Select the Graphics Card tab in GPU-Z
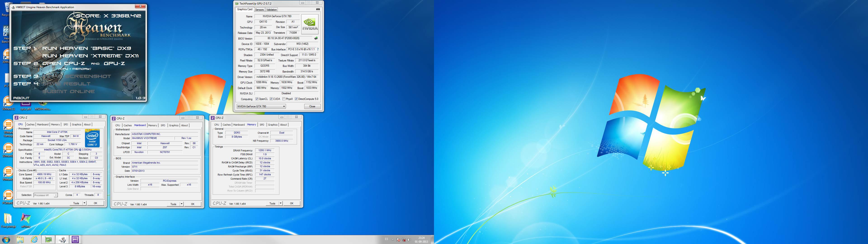The height and width of the screenshot is (244, 868). click(245, 9)
